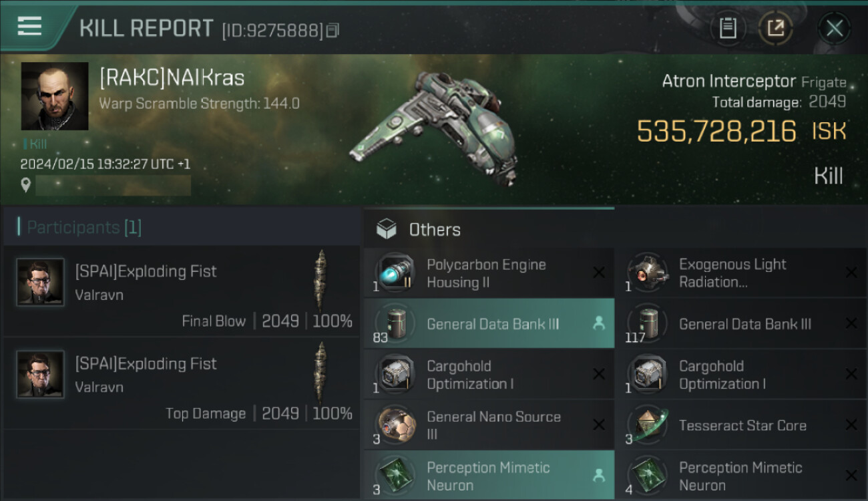The width and height of the screenshot is (868, 501).
Task: Click the Atron Interceptor ship image
Action: (434, 127)
